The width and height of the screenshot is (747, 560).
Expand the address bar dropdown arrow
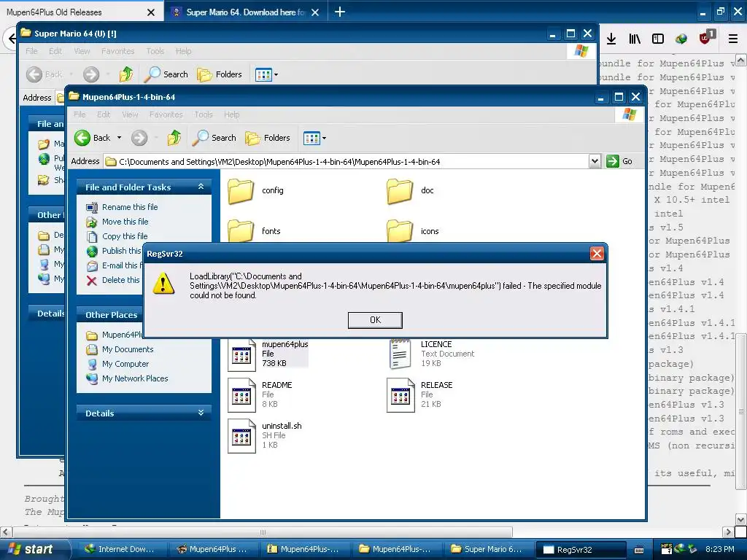(595, 161)
